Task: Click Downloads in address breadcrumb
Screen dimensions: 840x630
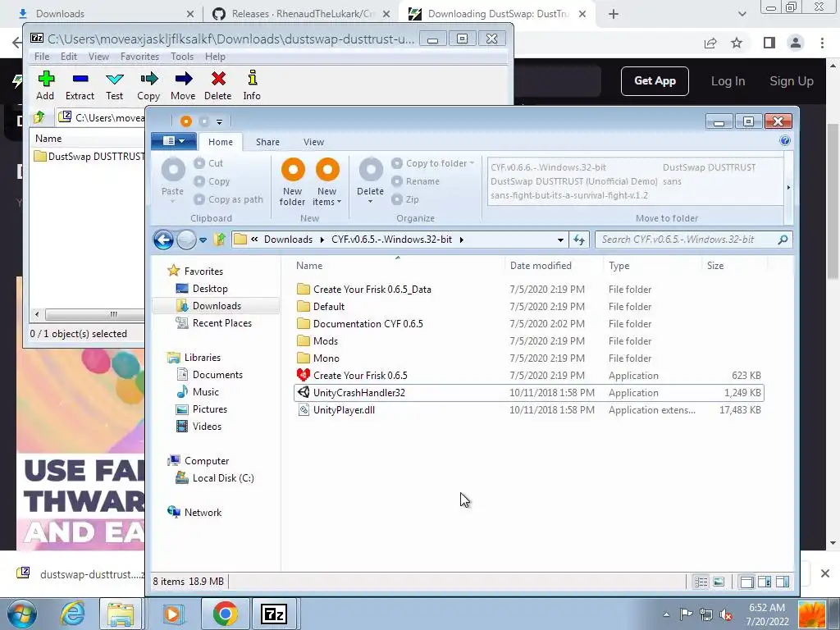Action: click(x=288, y=240)
